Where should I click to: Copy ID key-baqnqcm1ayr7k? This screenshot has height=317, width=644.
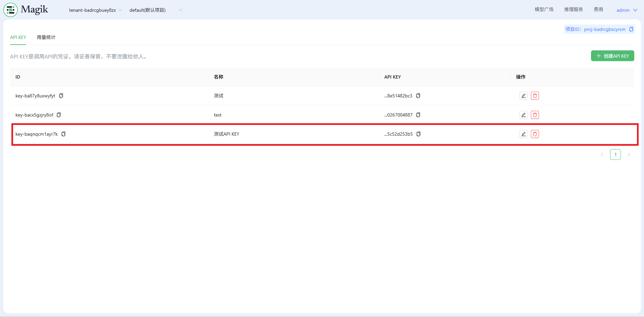(63, 134)
